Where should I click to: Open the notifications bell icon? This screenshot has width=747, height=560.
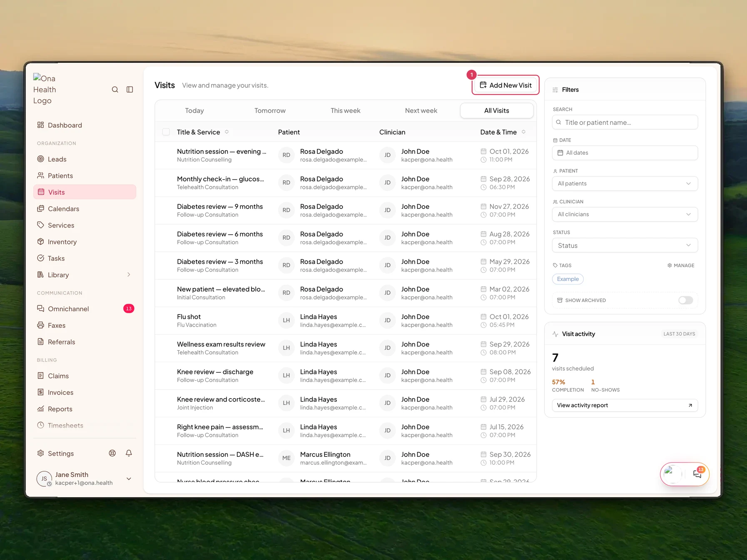click(x=129, y=453)
